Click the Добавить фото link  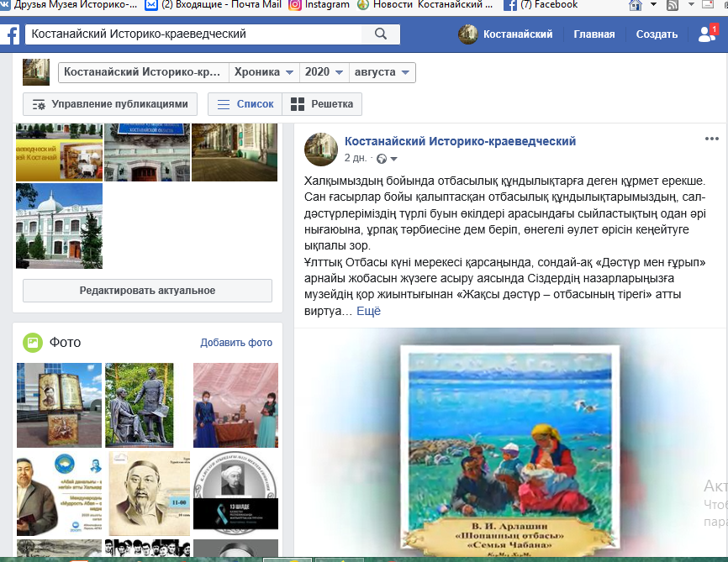pyautogui.click(x=236, y=343)
